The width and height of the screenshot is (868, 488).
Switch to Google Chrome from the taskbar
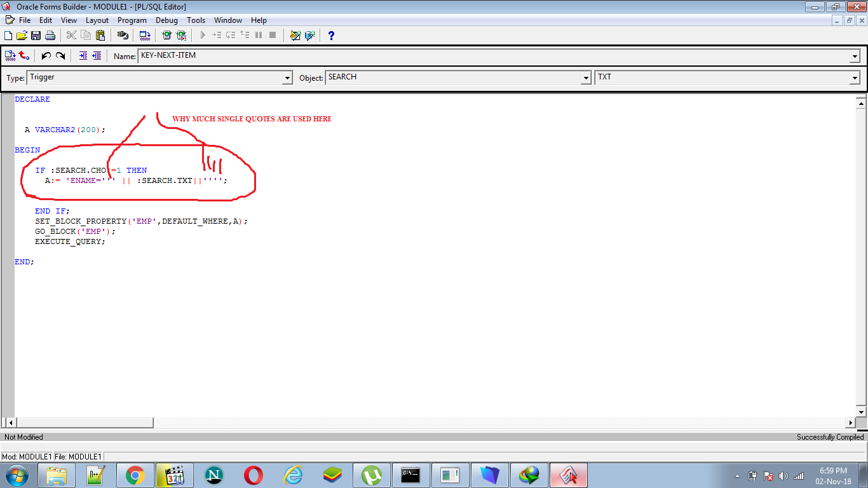[x=135, y=475]
